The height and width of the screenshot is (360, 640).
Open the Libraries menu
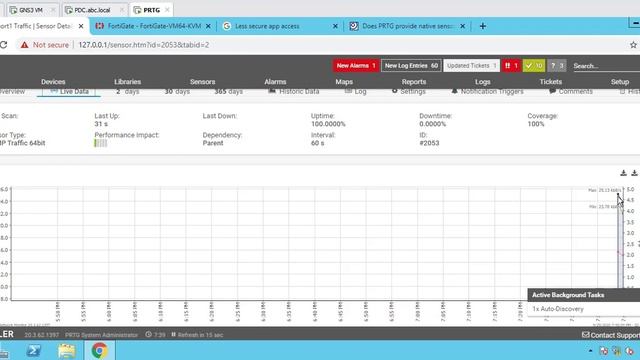click(127, 82)
